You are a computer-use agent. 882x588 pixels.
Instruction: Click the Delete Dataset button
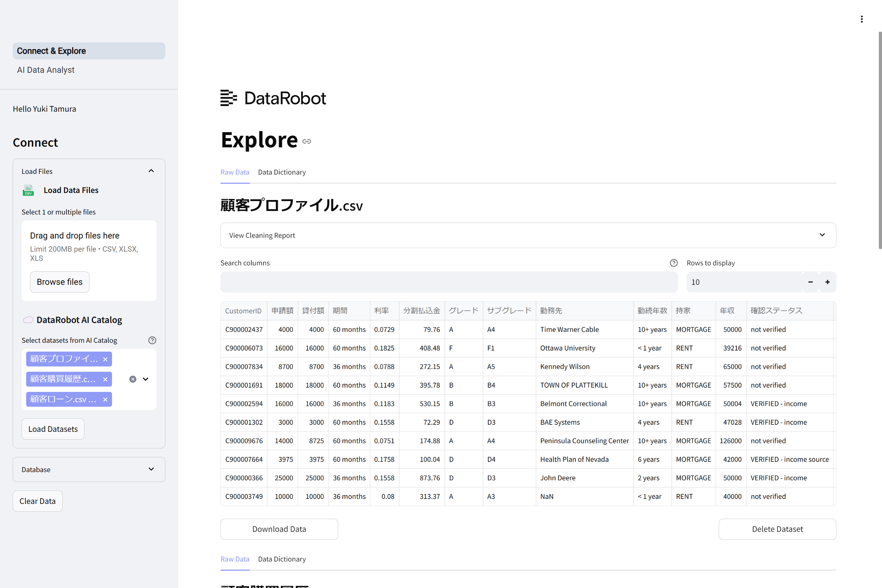coord(777,529)
